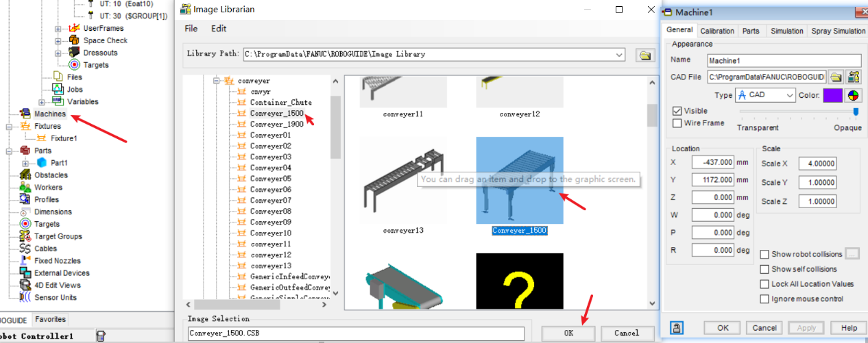The width and height of the screenshot is (868, 343).
Task: Open the Spray Simulation tab
Action: click(x=839, y=31)
